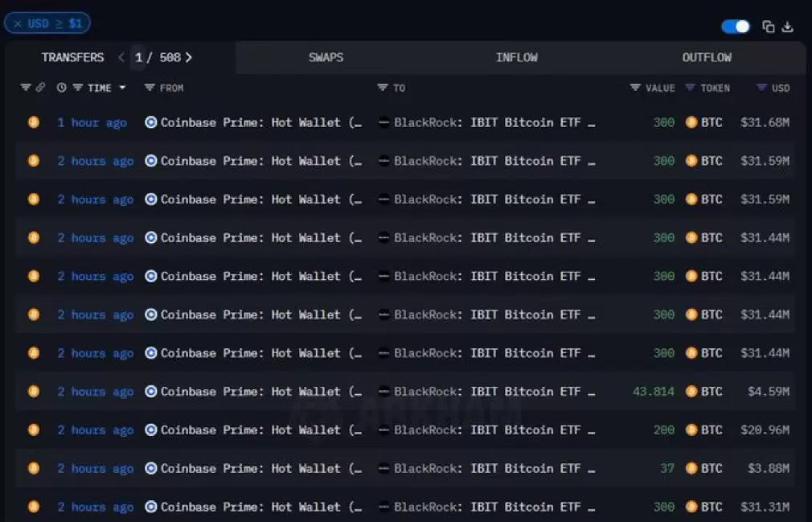The width and height of the screenshot is (812, 522).
Task: Click the $3.88M USD value
Action: pos(769,468)
